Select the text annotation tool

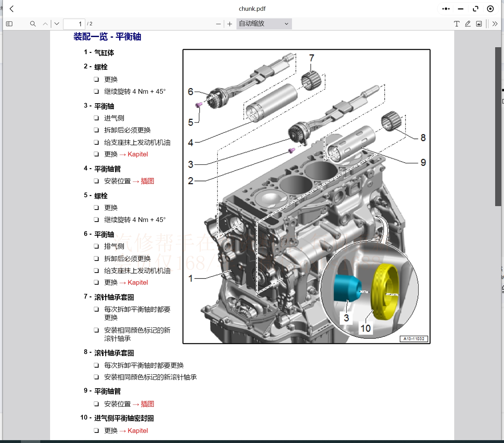(456, 24)
